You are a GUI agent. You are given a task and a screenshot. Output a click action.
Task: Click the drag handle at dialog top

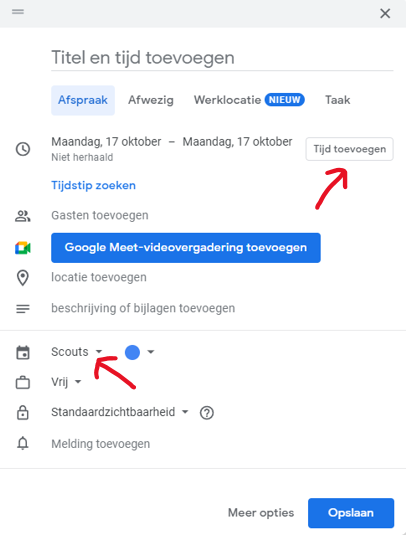[18, 12]
